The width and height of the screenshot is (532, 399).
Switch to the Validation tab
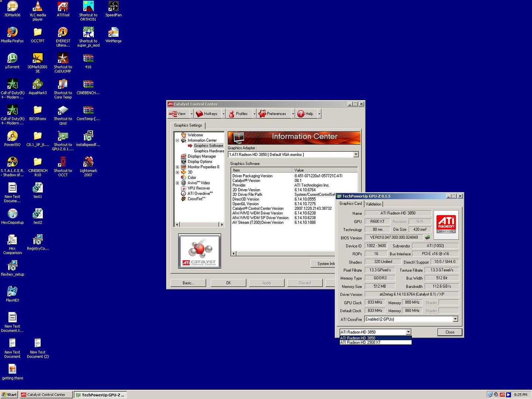tap(374, 204)
